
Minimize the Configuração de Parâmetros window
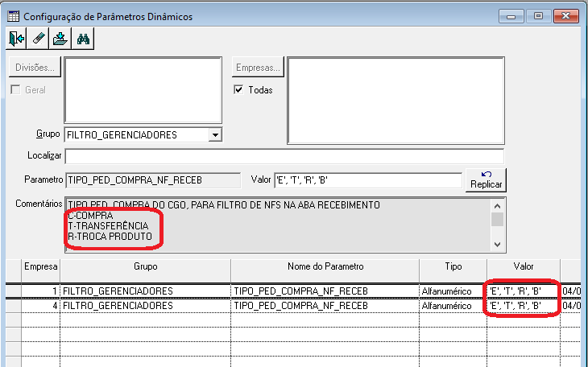tap(511, 16)
